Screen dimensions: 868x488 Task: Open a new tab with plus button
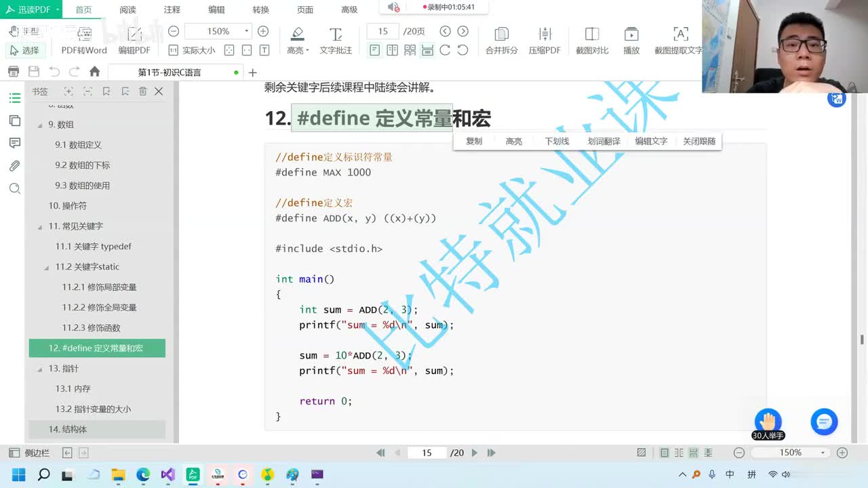pyautogui.click(x=252, y=73)
